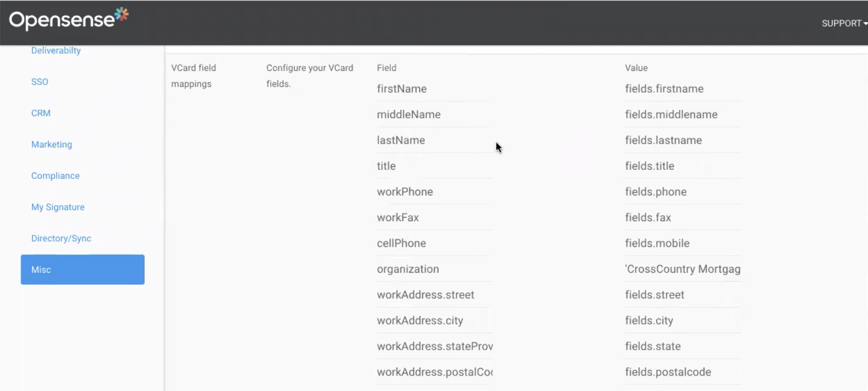Click the fields.mobile value entry
Viewport: 868px width, 391px height.
(682, 243)
